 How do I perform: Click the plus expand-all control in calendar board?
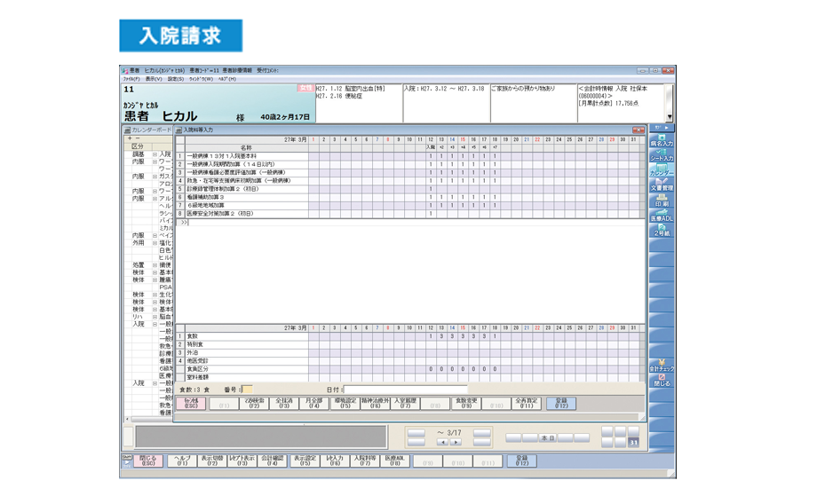pyautogui.click(x=130, y=138)
